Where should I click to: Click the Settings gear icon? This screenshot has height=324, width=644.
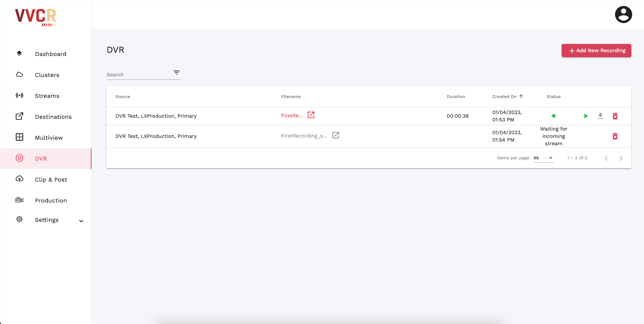19,219
